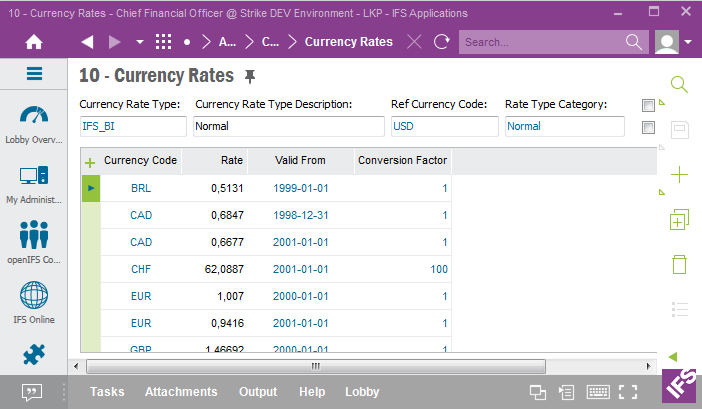Tick the lower checkbox beside Normal field

click(648, 127)
